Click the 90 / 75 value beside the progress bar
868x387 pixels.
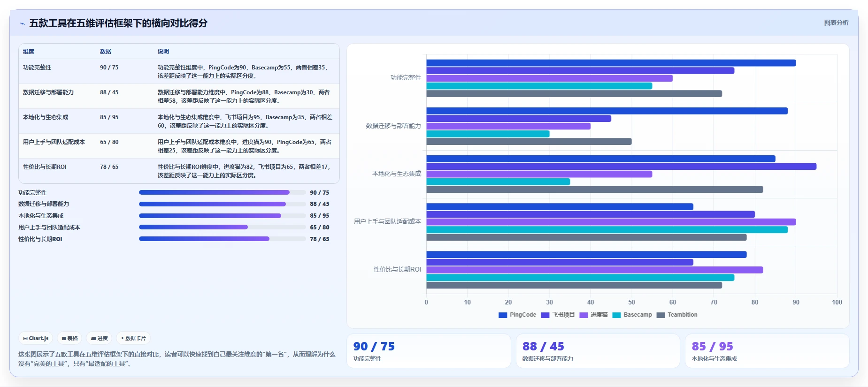pos(320,193)
